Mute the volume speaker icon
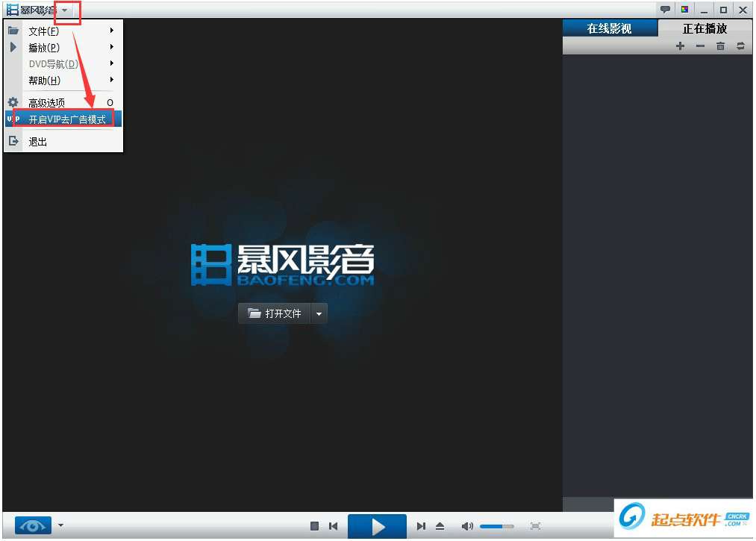The height and width of the screenshot is (541, 756). point(466,526)
